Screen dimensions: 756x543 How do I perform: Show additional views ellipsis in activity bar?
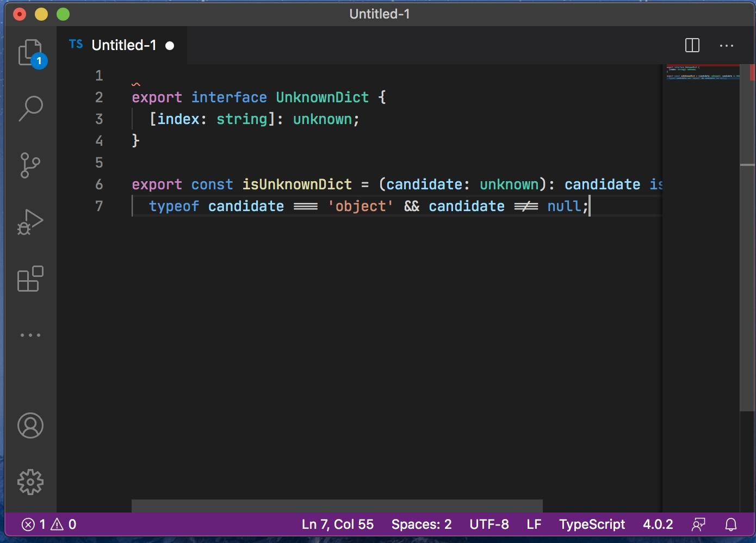(30, 335)
